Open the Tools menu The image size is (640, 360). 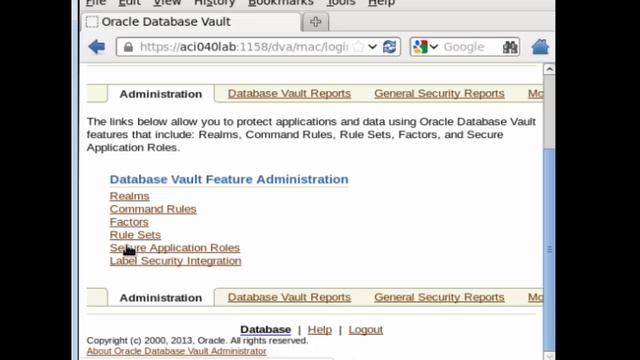(x=341, y=3)
